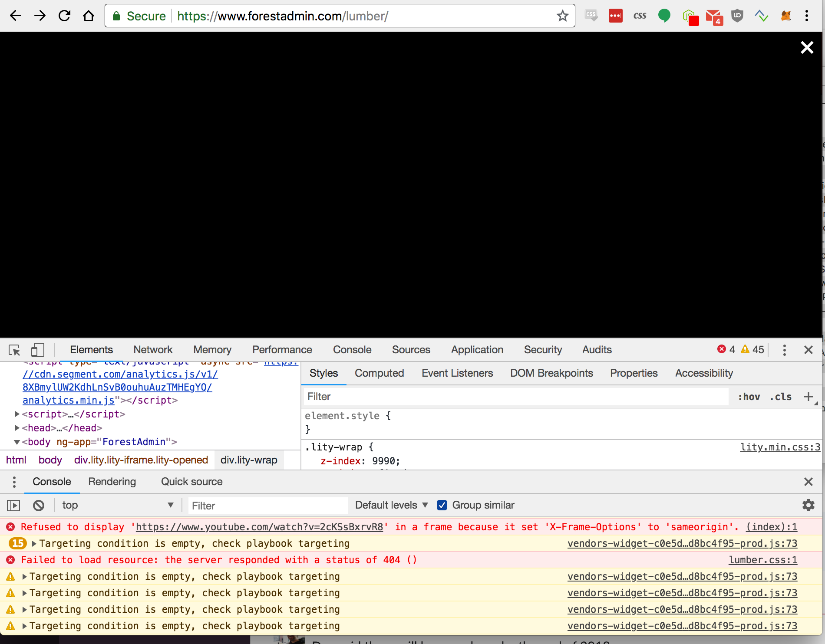Open the lity.min.css:3 stylesheet link
This screenshot has width=825, height=644.
point(780,447)
